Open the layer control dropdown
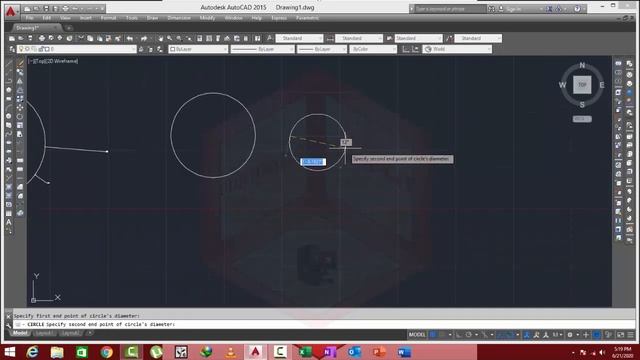The image size is (640, 360). [77, 49]
